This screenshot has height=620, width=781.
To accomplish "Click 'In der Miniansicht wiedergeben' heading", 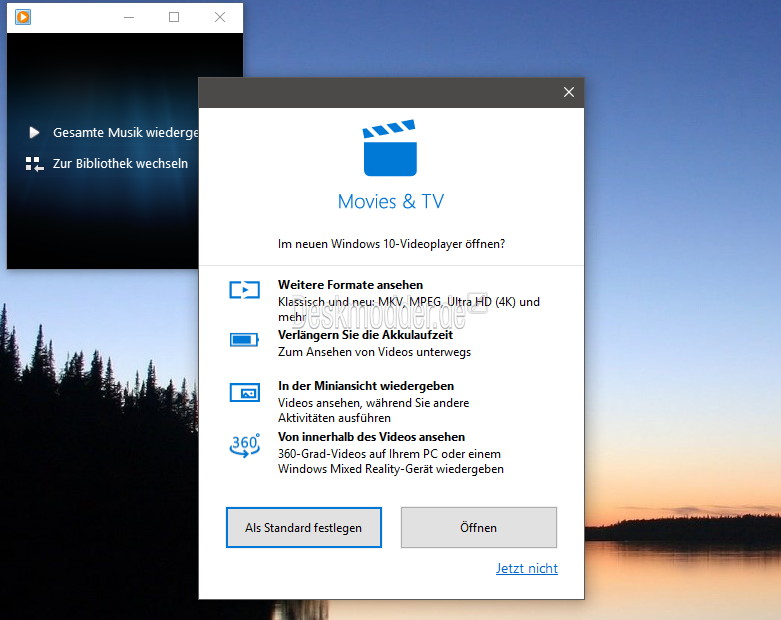I will pos(366,386).
